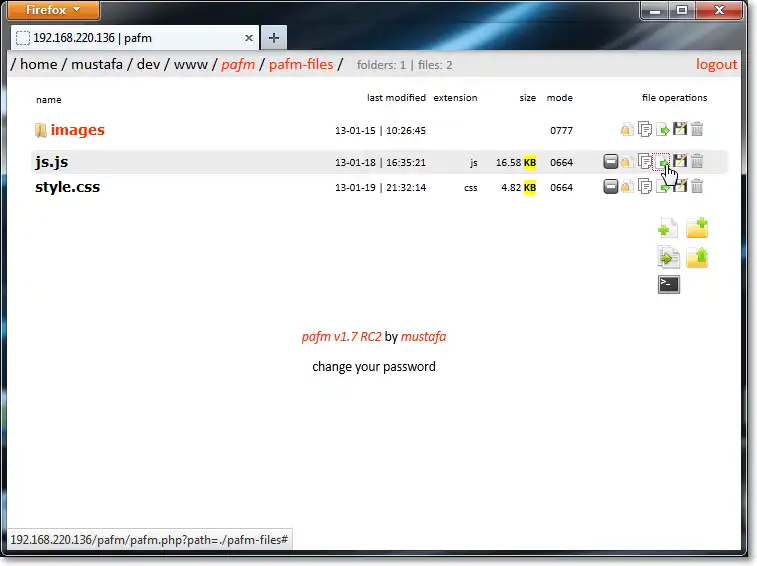Open chmod lock icon for style.css
Screen dimensions: 757x566
626,186
